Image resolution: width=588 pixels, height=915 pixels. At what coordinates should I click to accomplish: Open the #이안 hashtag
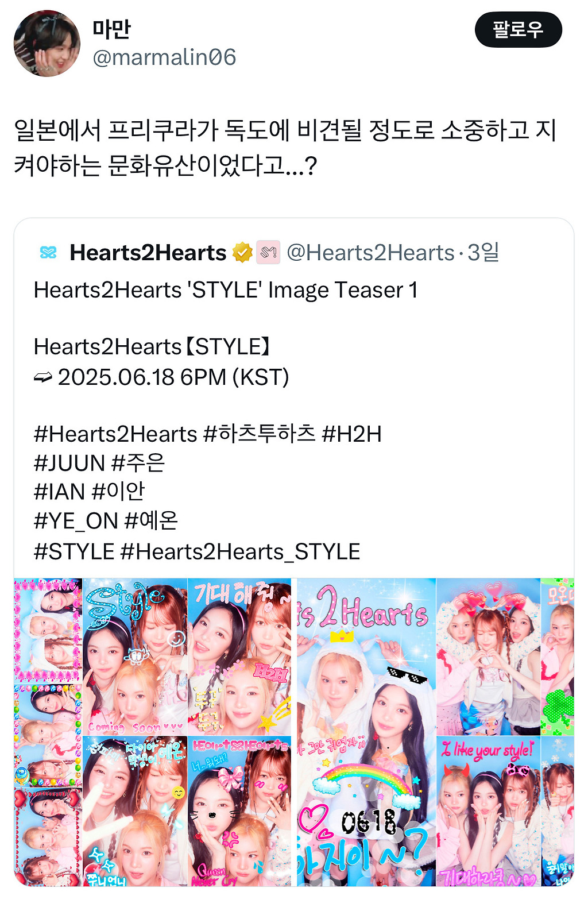click(x=118, y=492)
